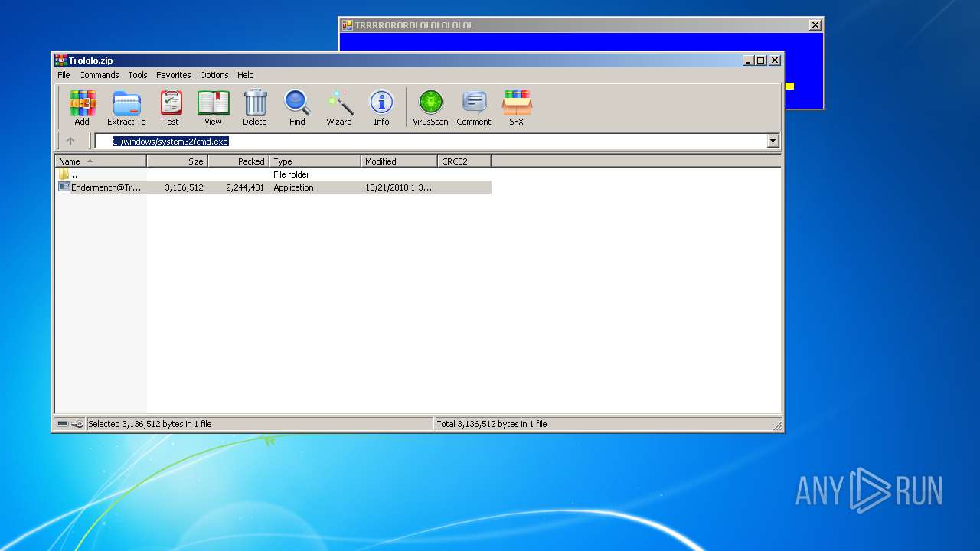Click 'Total 3,136,512 bytes' status text

(x=492, y=424)
